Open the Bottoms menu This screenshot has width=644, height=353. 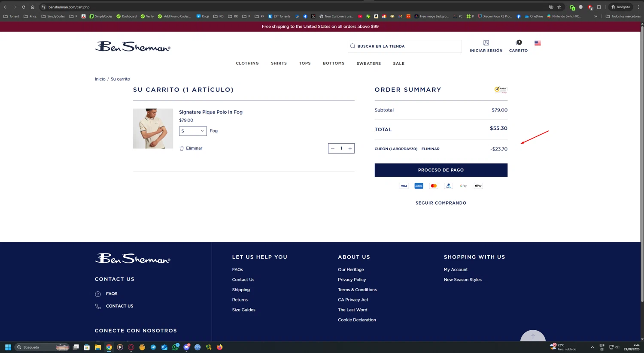coord(334,63)
